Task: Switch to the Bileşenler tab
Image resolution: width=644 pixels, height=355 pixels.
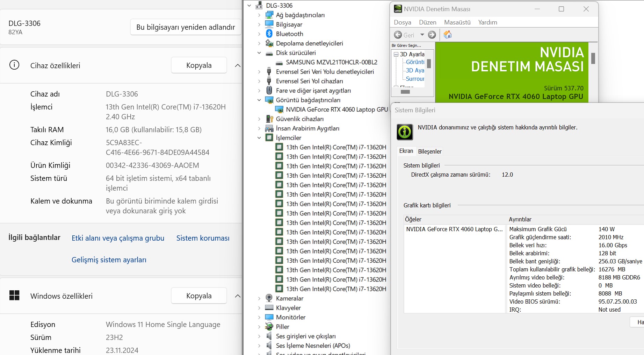Action: [430, 151]
